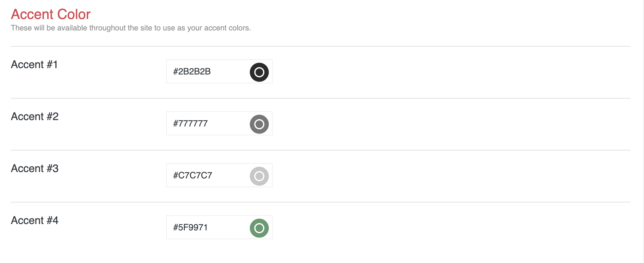Viewport: 644px width, 263px height.
Task: Click the light gray Accent #3 swatch
Action: click(x=259, y=176)
